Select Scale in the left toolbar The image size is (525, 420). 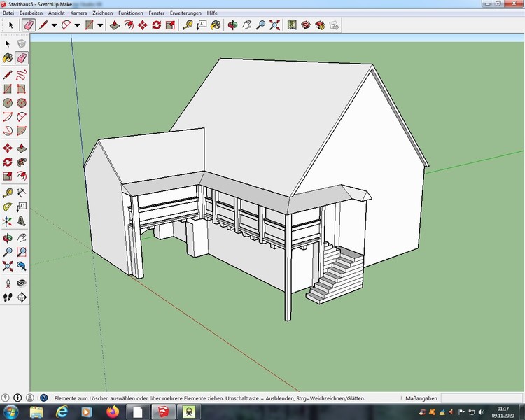pyautogui.click(x=8, y=176)
